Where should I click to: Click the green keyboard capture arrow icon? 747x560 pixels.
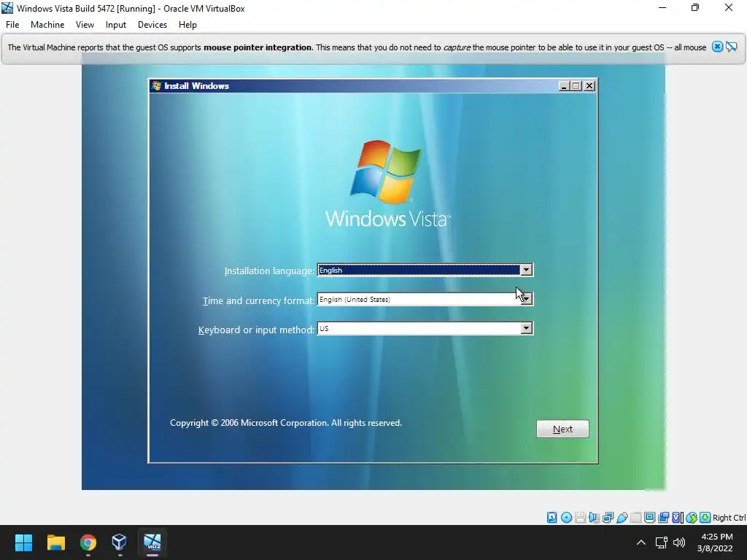point(705,517)
